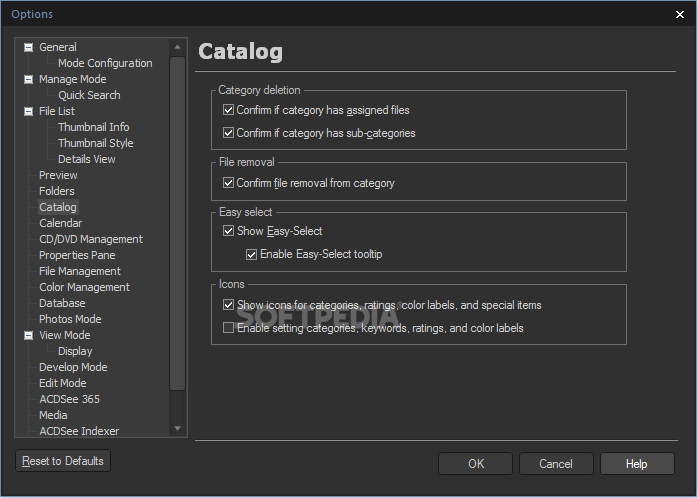Close the Options dialog with X
The height and width of the screenshot is (498, 698).
point(680,15)
